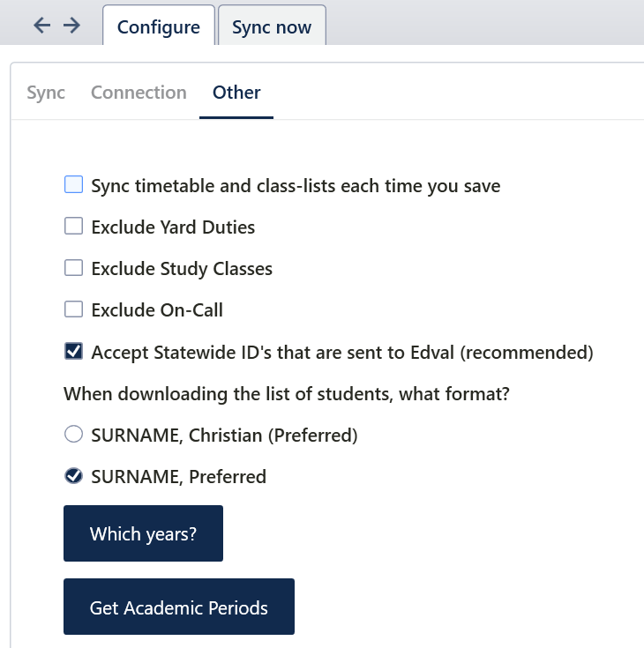This screenshot has width=644, height=648.
Task: Switch to the Sync now tab
Action: [x=272, y=27]
